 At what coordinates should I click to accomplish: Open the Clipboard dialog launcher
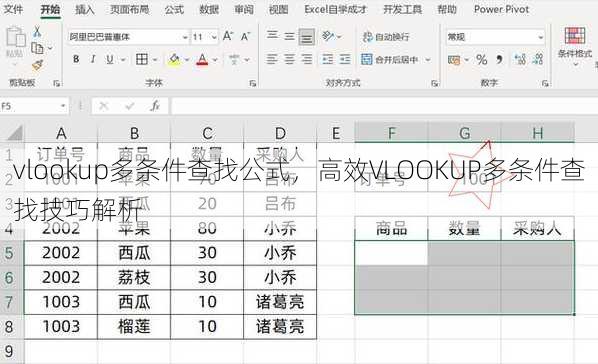(x=56, y=83)
